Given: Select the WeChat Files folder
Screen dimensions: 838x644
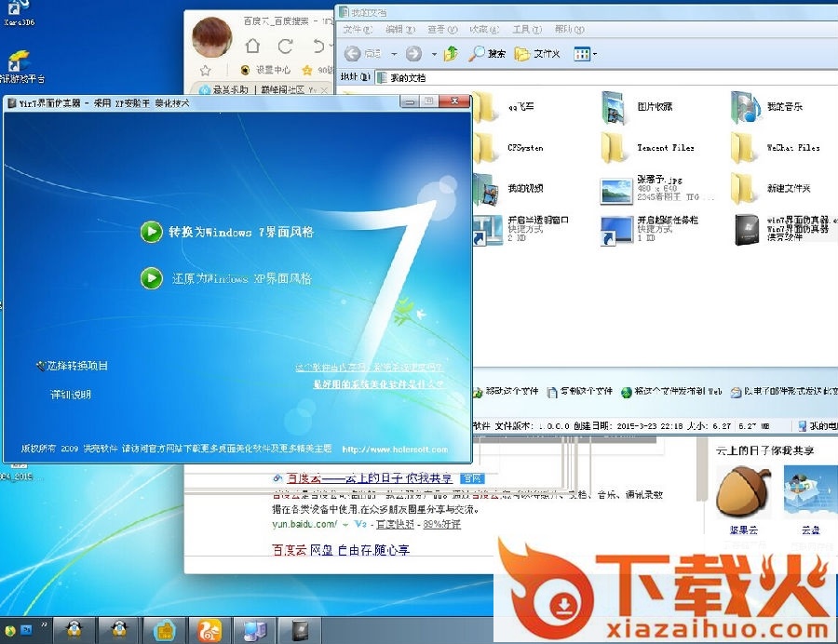Looking at the screenshot, I should pyautogui.click(x=775, y=148).
